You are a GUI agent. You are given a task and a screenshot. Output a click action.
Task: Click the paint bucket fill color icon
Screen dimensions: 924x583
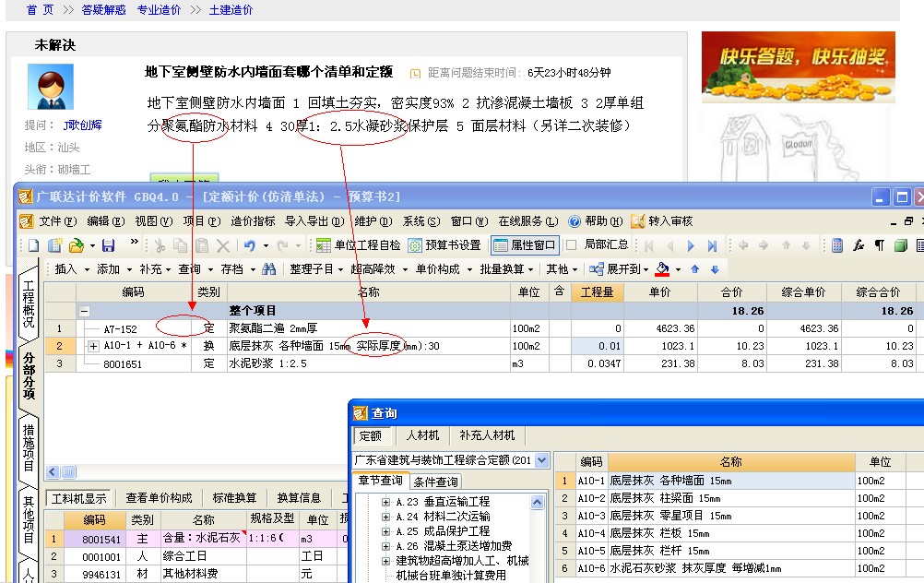[662, 269]
